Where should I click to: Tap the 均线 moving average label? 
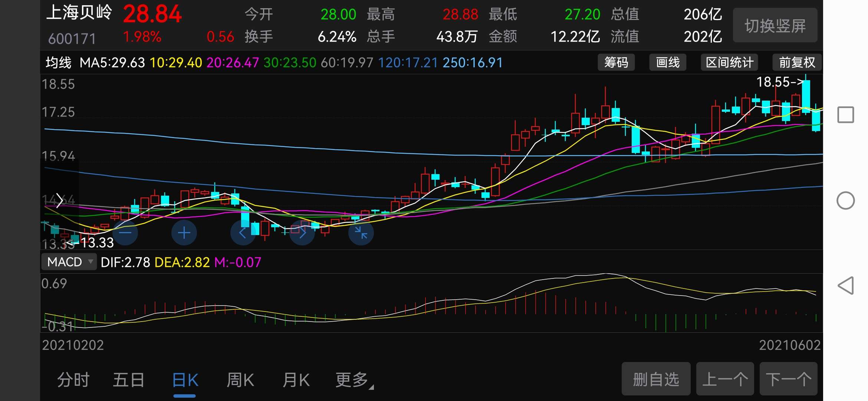tap(58, 62)
